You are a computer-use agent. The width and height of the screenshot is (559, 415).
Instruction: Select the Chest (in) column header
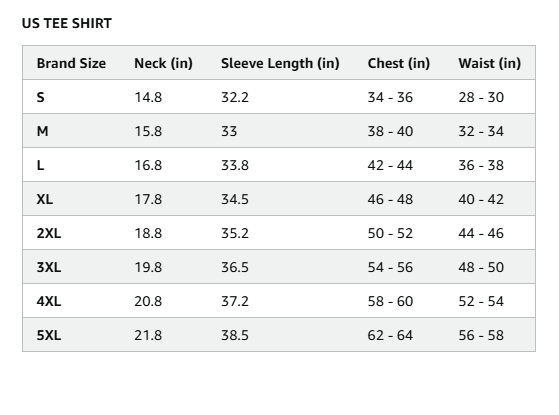pos(399,63)
